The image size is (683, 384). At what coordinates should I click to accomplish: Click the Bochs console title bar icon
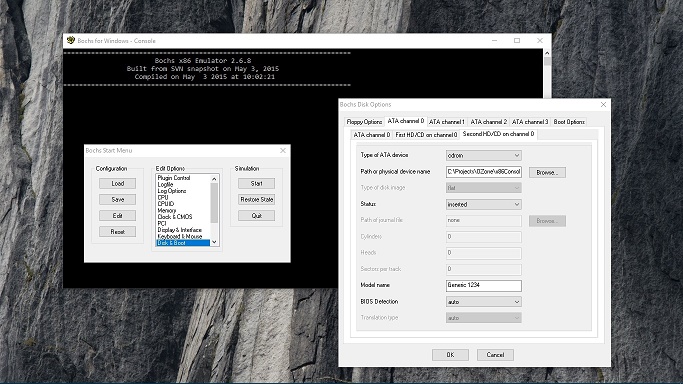point(71,40)
